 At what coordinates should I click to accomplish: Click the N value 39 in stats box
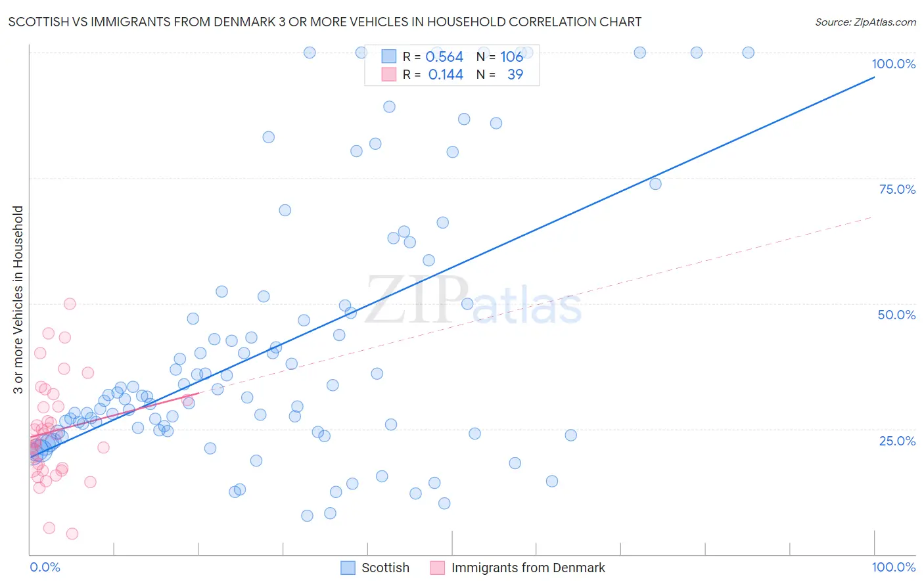point(515,74)
